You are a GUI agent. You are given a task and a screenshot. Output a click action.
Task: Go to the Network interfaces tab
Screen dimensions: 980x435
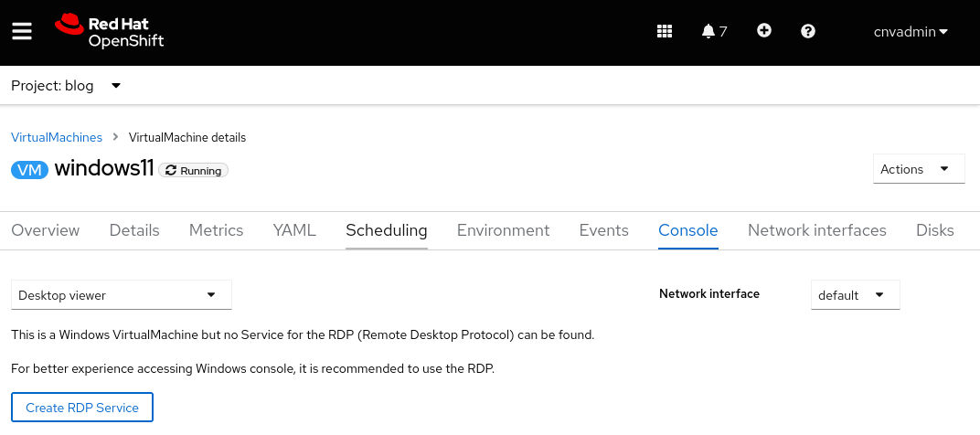click(817, 230)
